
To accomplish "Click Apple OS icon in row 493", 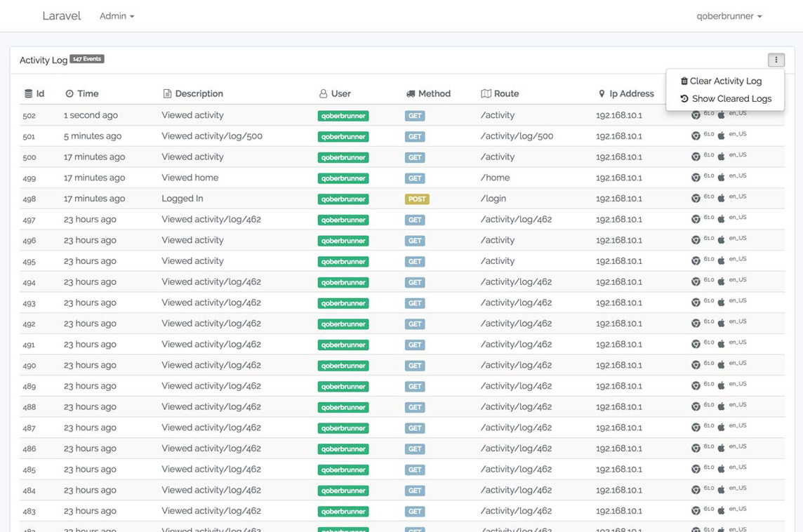I will pyautogui.click(x=721, y=302).
